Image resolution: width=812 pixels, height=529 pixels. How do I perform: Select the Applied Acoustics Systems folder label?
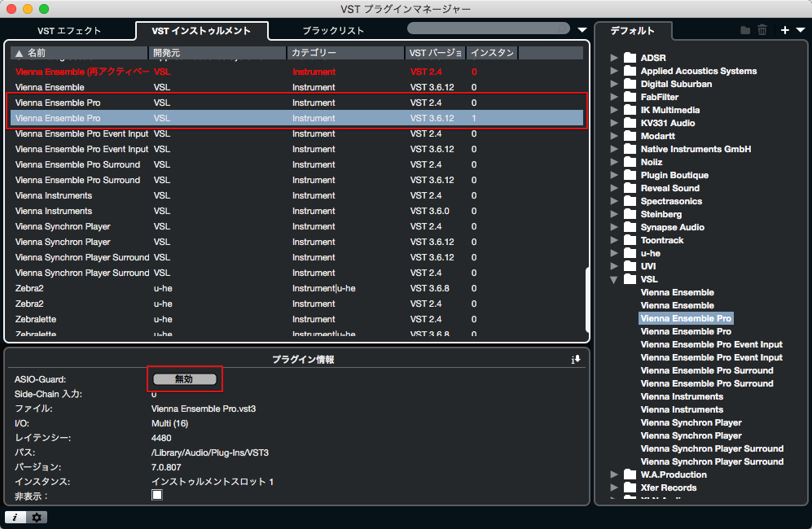[699, 71]
